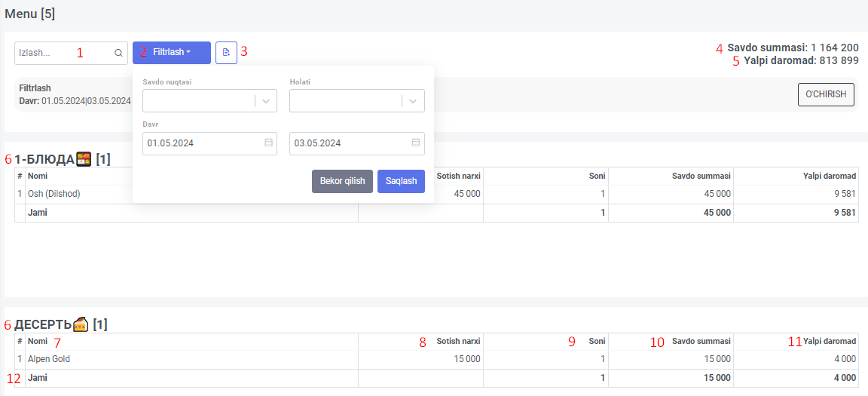Expand the Holati combo box
The image size is (868, 396).
[x=357, y=101]
